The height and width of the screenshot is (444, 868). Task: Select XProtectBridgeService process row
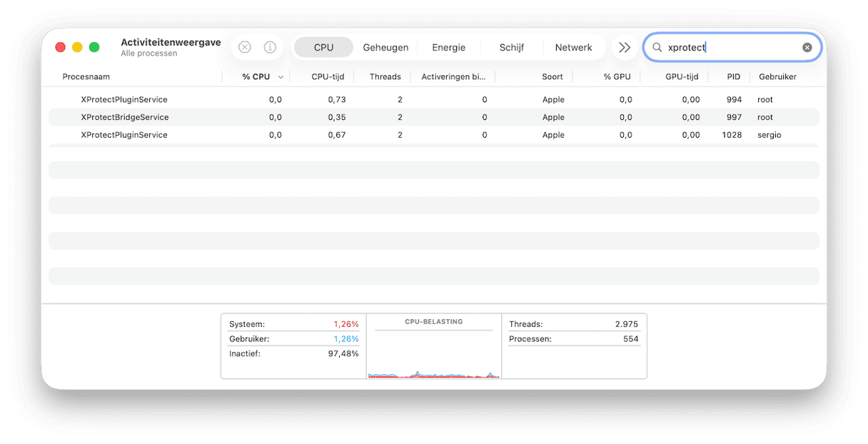125,117
